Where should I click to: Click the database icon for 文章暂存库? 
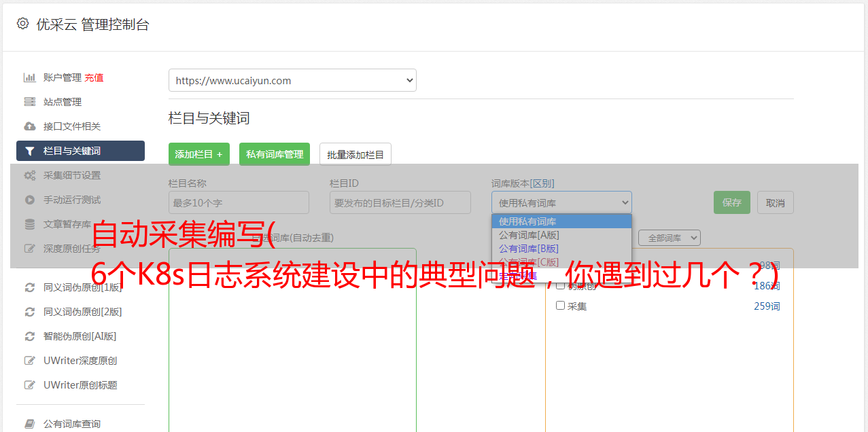click(30, 224)
